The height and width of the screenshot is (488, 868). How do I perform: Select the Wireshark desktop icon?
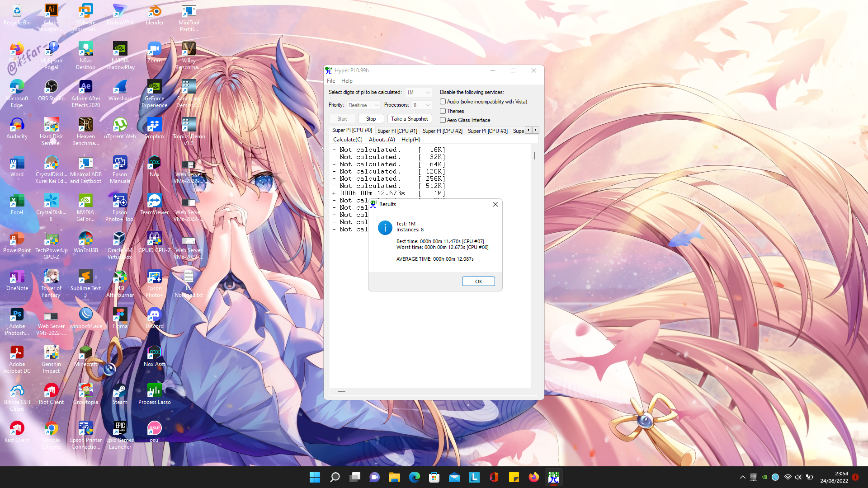[x=120, y=90]
